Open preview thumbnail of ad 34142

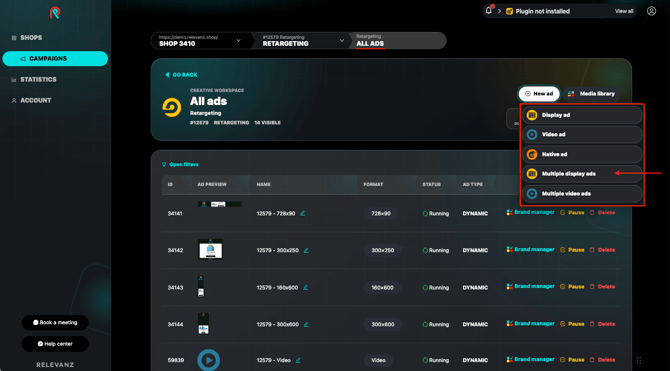pos(210,249)
